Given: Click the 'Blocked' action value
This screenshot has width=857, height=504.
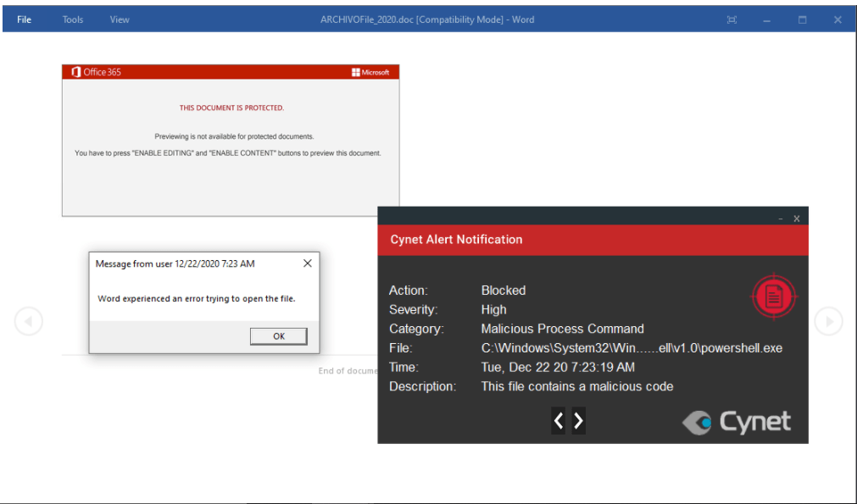Looking at the screenshot, I should point(504,291).
